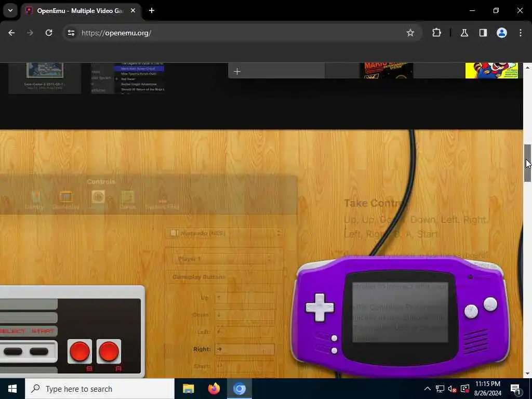Bookmark this page with the star
Image resolution: width=532 pixels, height=399 pixels.
[x=410, y=33]
